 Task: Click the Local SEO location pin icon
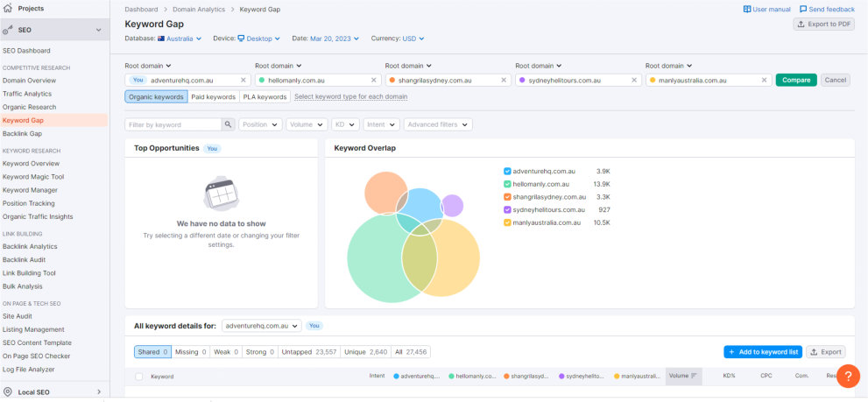pos(8,392)
